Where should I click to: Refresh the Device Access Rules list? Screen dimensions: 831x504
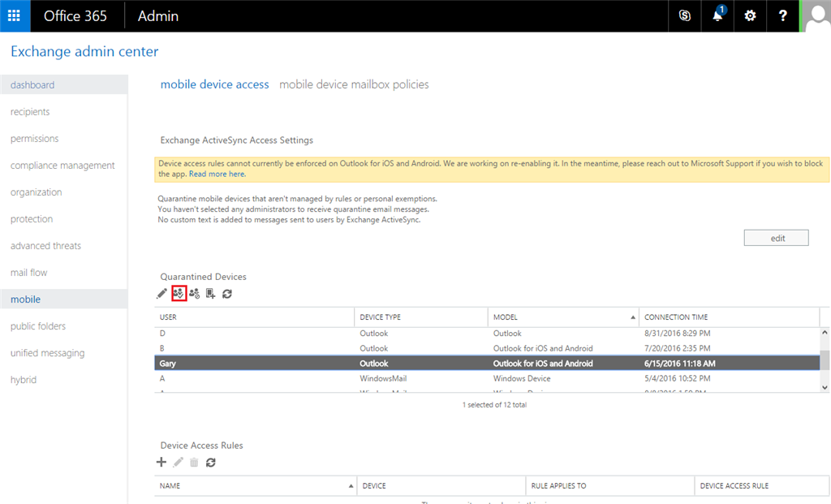click(x=210, y=463)
